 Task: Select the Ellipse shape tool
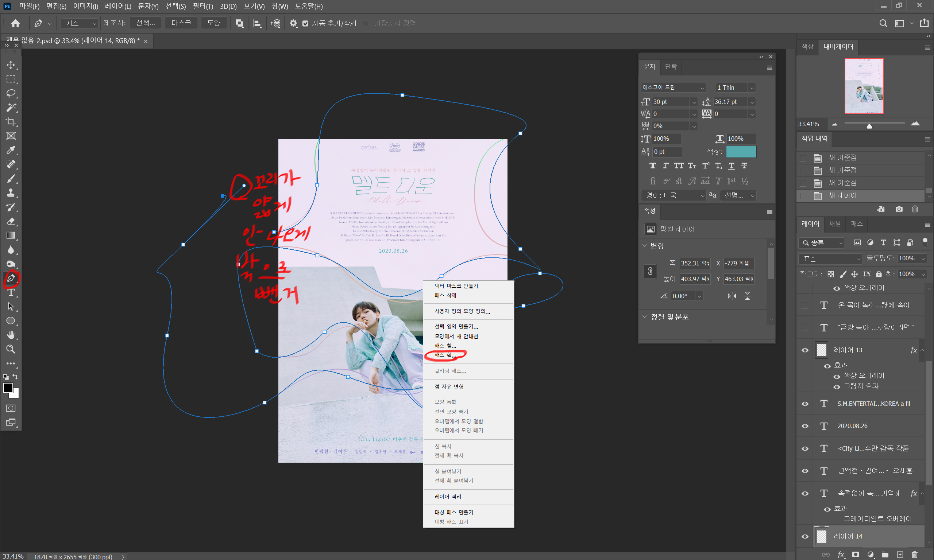pyautogui.click(x=11, y=321)
